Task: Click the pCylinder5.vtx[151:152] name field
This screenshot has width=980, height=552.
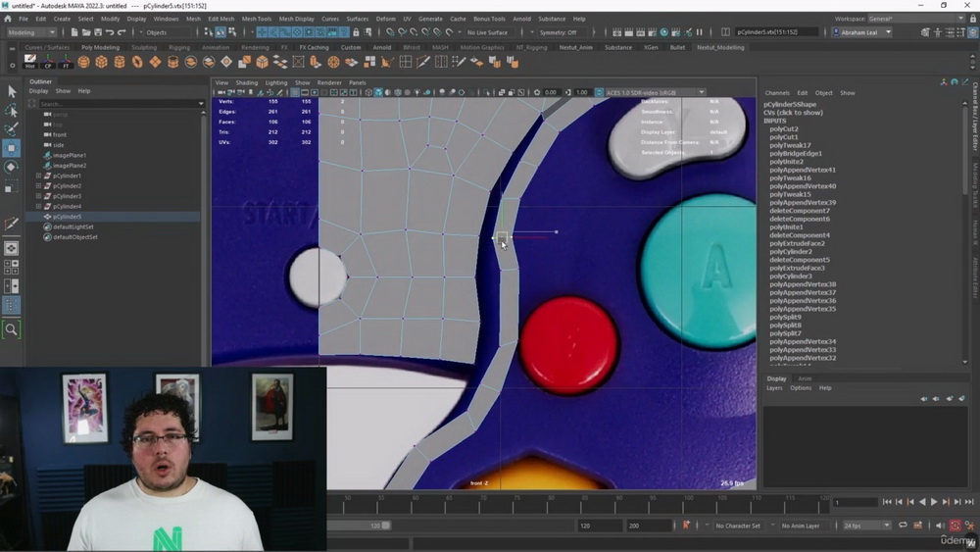Action: [775, 32]
